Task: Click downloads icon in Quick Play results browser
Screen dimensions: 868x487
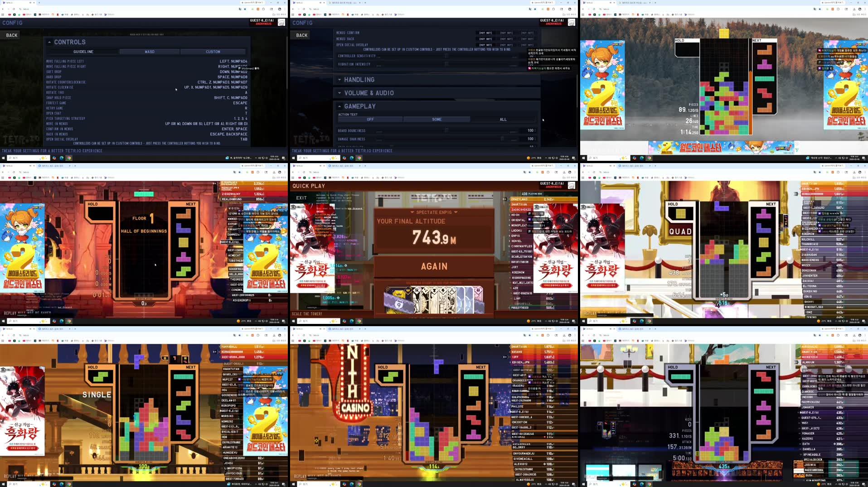Action: point(564,172)
